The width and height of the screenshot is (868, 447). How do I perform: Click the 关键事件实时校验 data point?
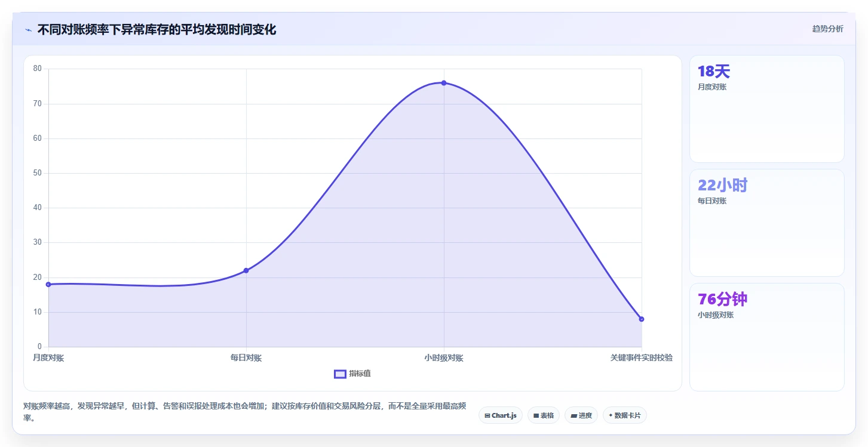pos(642,319)
